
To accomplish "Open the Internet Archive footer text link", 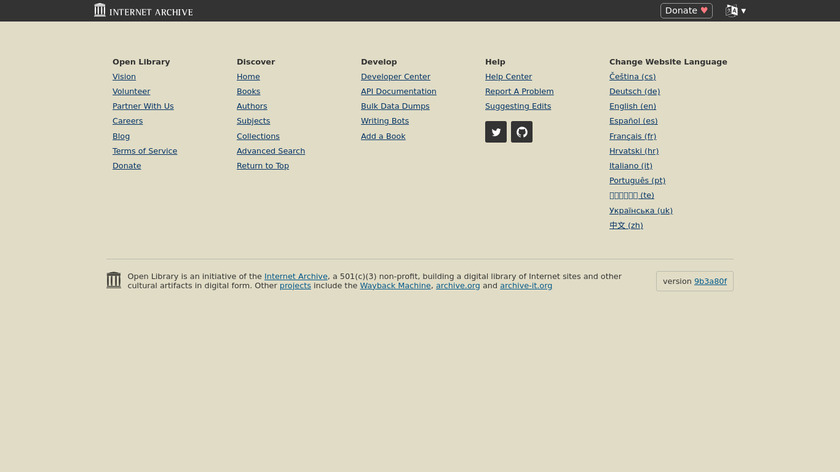I will tap(296, 276).
